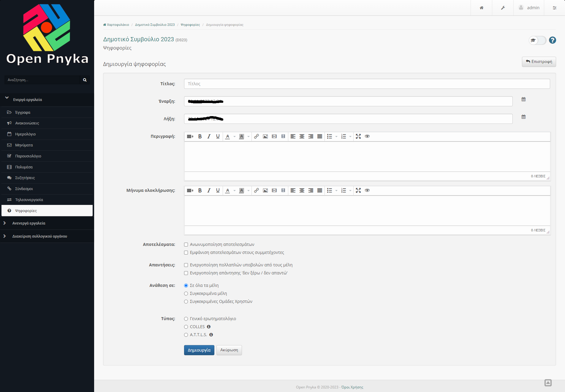This screenshot has width=565, height=392.
Task: Align right in Μήνυμα ολοκλήρωσης editor
Action: [x=311, y=190]
